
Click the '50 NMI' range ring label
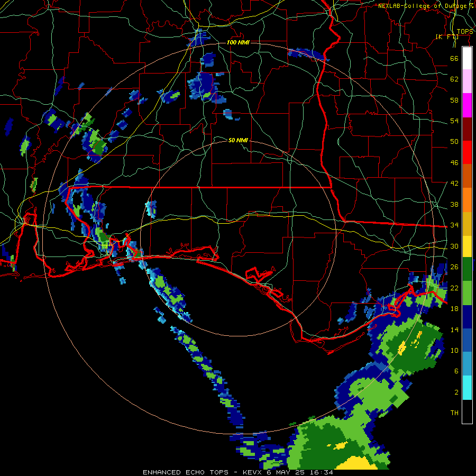(238, 140)
